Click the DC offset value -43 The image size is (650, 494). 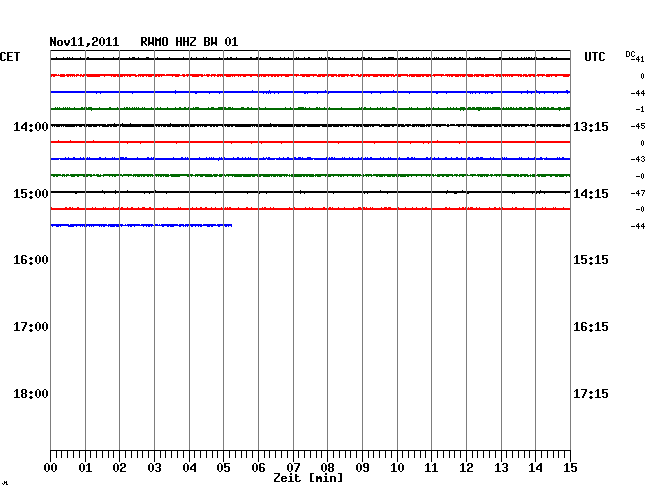(x=638, y=159)
